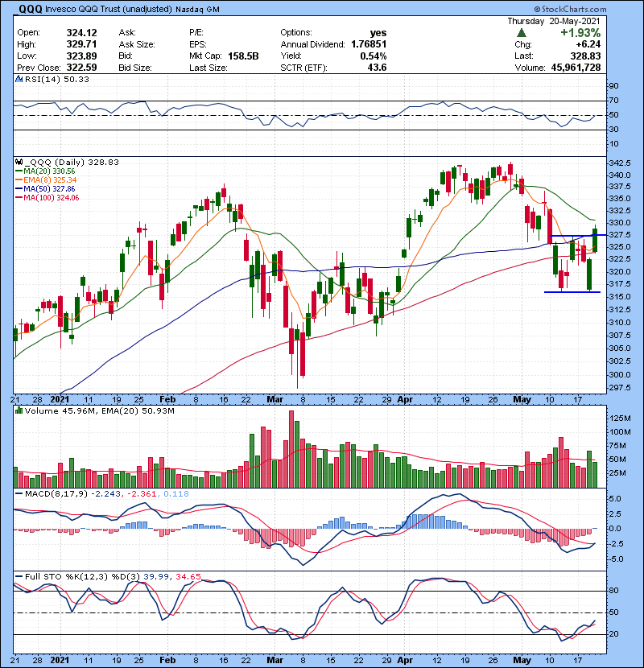Click the line marker before MACD(8,17,9)
644x668 pixels.
19,494
